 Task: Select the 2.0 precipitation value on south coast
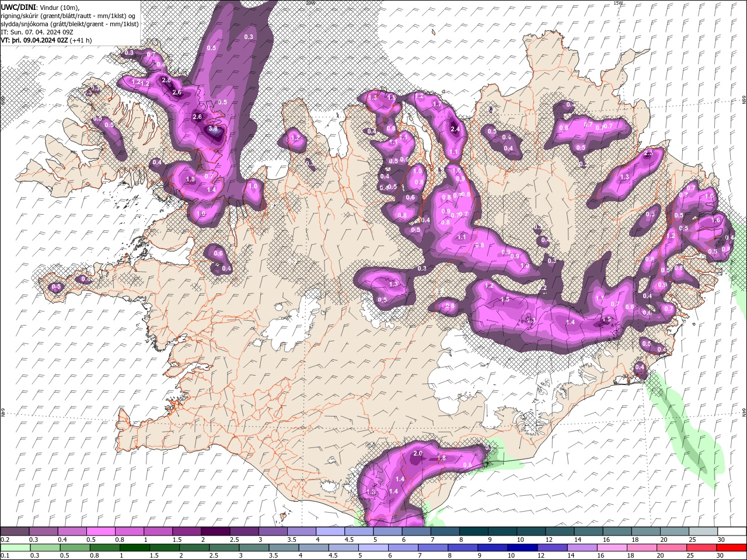point(418,453)
